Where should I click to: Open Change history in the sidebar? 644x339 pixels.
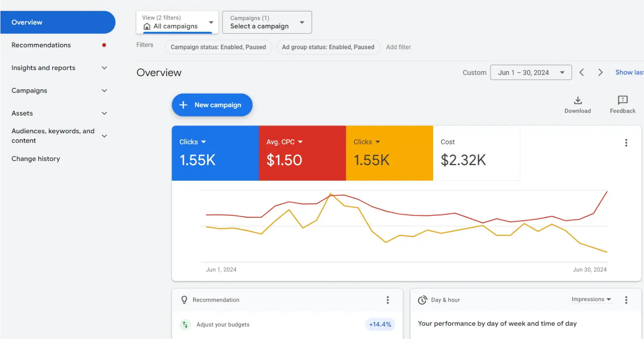pyautogui.click(x=36, y=159)
